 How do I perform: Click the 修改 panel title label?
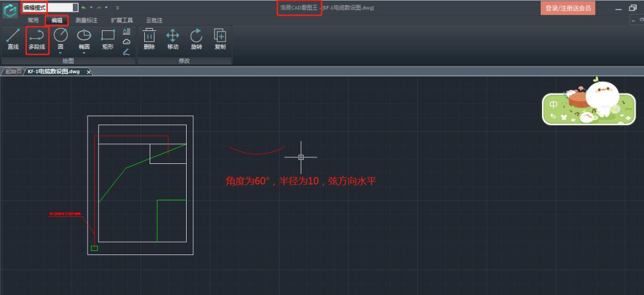tap(184, 61)
